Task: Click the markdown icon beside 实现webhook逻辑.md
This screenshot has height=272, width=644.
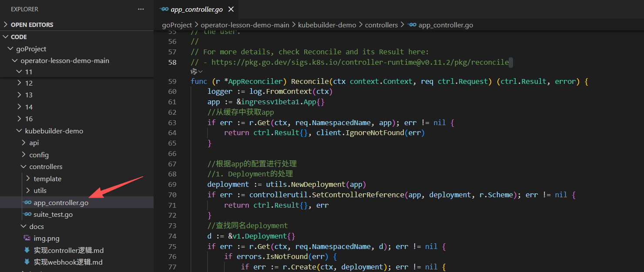Action: pos(27,262)
